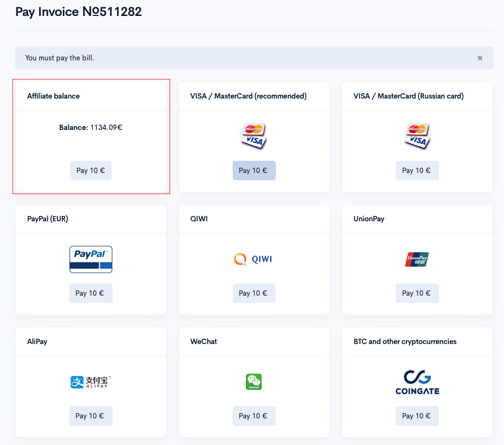Pay 10 € with Russian card option

tap(417, 171)
